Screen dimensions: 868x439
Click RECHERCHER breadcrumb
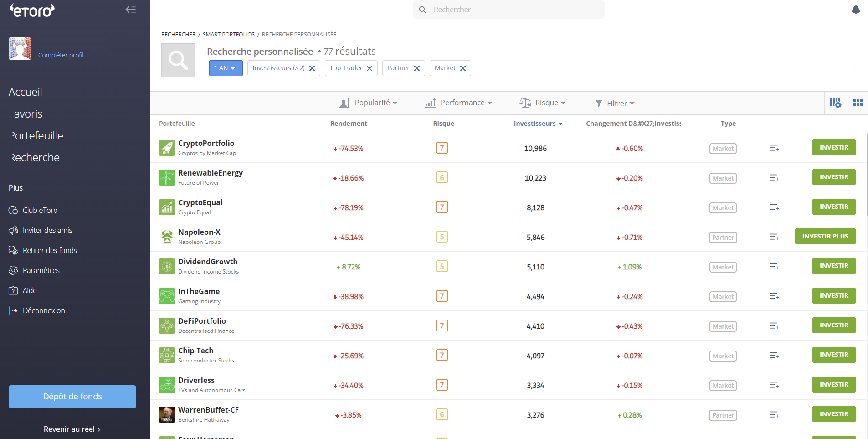tap(179, 35)
